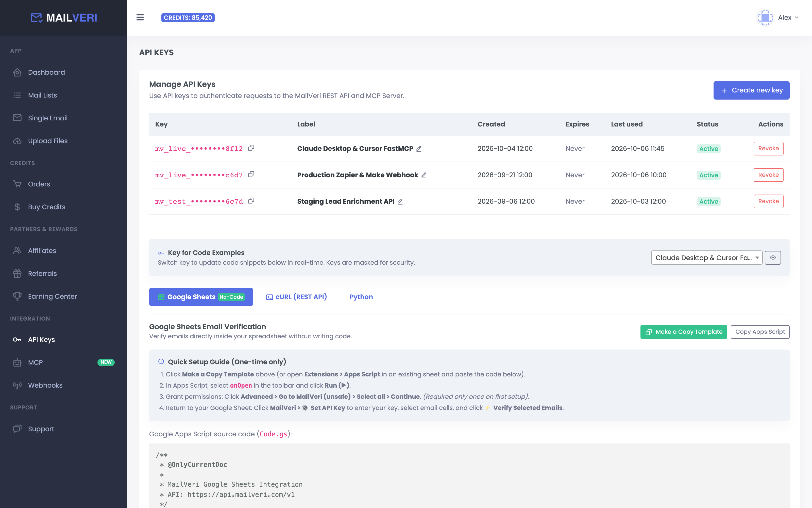Select API Keys in sidebar
812x508 pixels.
coord(41,339)
